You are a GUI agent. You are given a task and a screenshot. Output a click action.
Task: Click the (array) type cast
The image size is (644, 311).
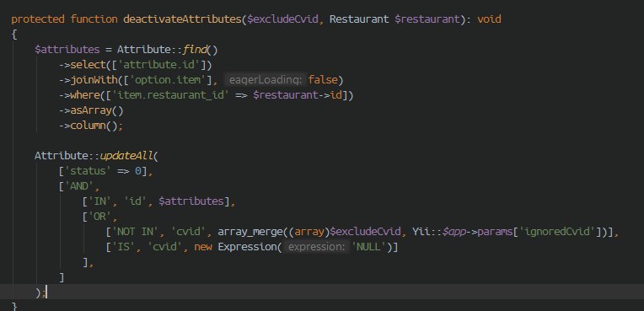point(309,232)
